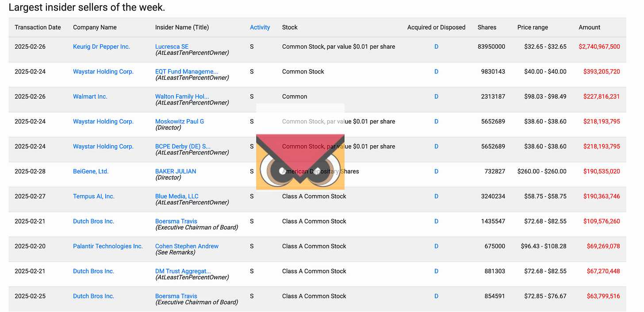The image size is (644, 312).
Task: View insider BAKER JULIAN
Action: coord(176,171)
